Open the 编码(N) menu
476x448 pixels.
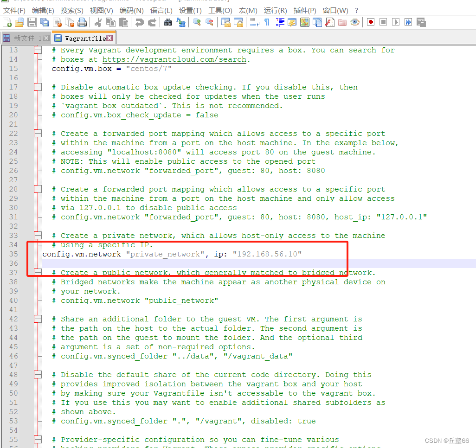131,11
